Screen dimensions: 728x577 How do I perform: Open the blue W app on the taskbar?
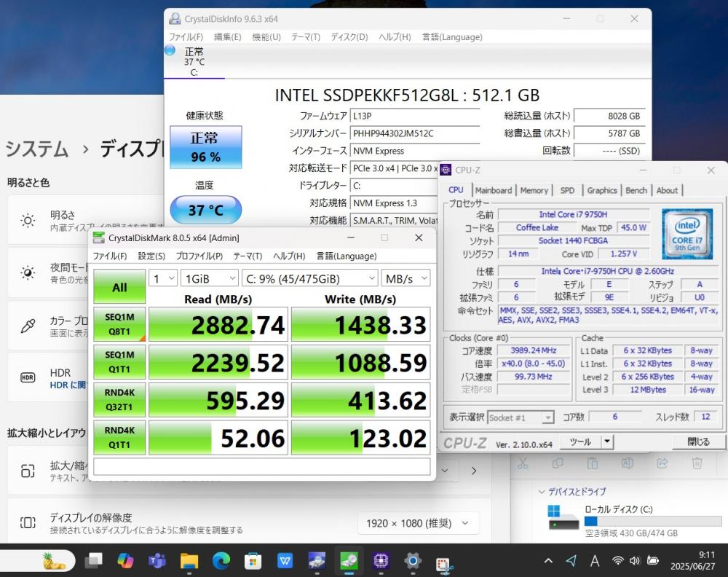(285, 561)
